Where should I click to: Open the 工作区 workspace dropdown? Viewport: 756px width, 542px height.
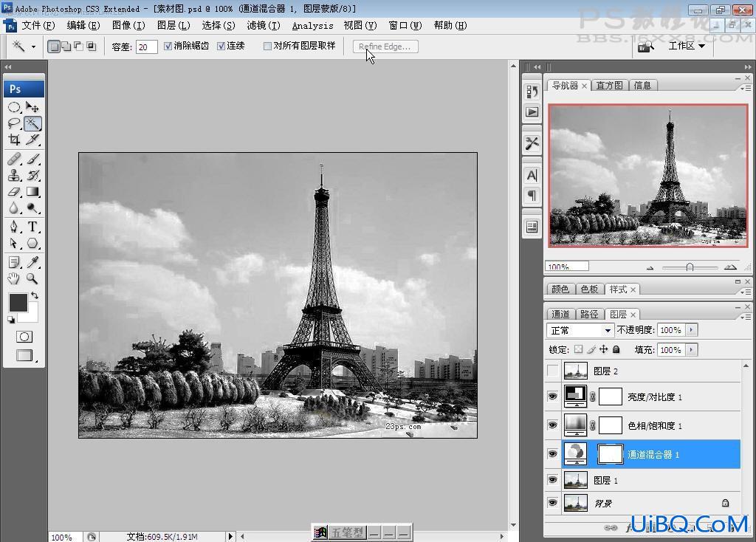tap(687, 46)
